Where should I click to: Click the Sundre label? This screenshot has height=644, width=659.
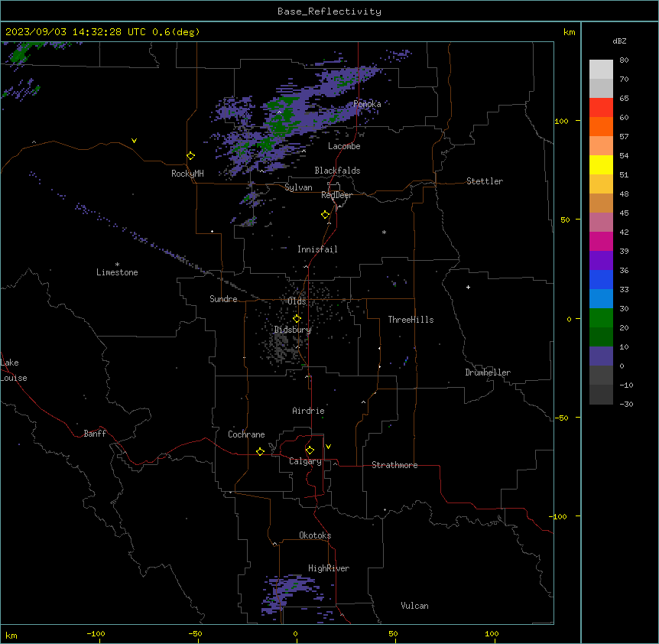coord(223,299)
